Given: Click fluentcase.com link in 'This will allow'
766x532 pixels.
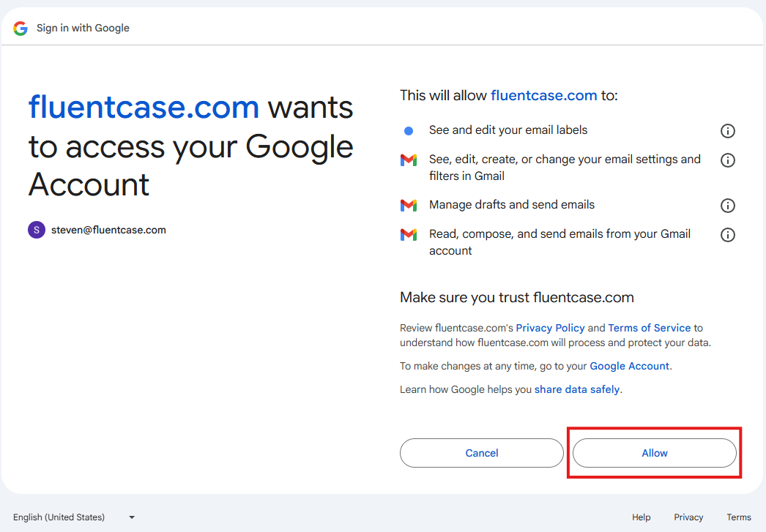Looking at the screenshot, I should click(543, 95).
